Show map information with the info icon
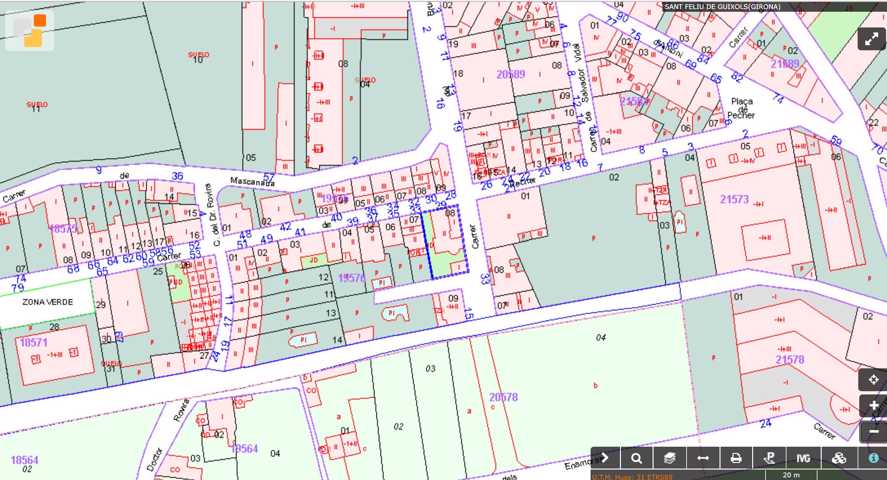The image size is (887, 480). (x=873, y=458)
